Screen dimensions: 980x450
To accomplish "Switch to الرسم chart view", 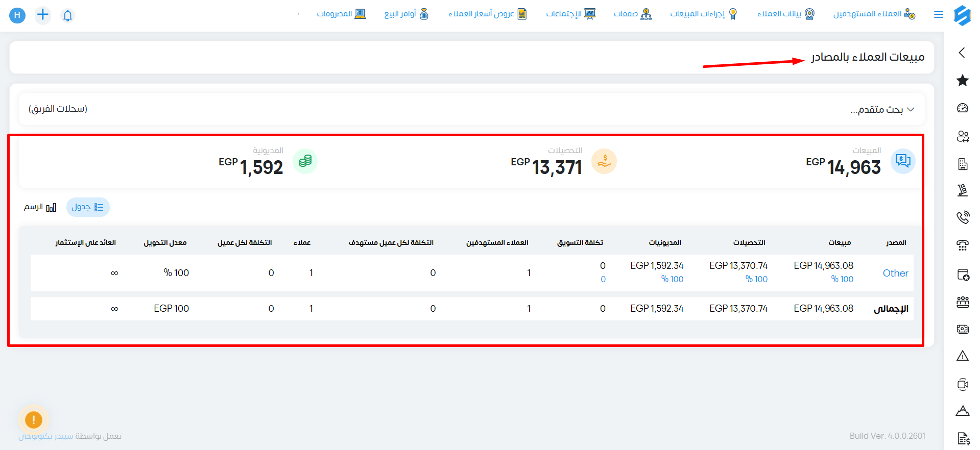I will (40, 207).
